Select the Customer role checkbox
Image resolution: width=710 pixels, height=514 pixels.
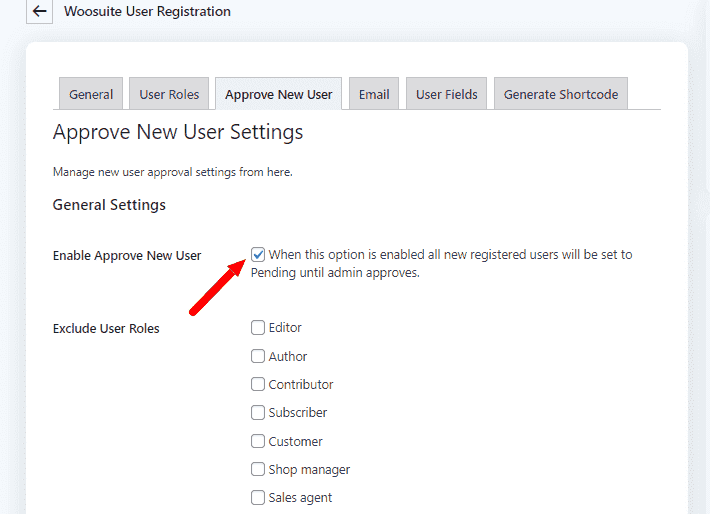point(258,441)
